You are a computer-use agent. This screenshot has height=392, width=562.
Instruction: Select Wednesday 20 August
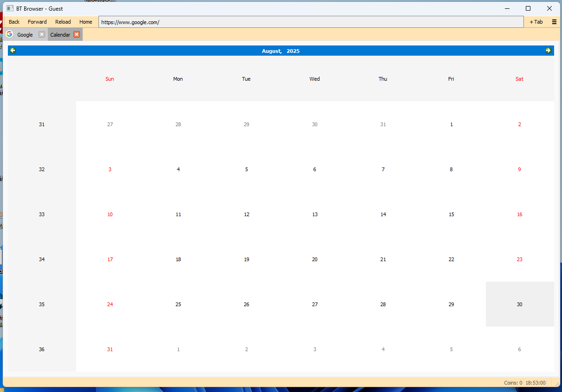(315, 259)
